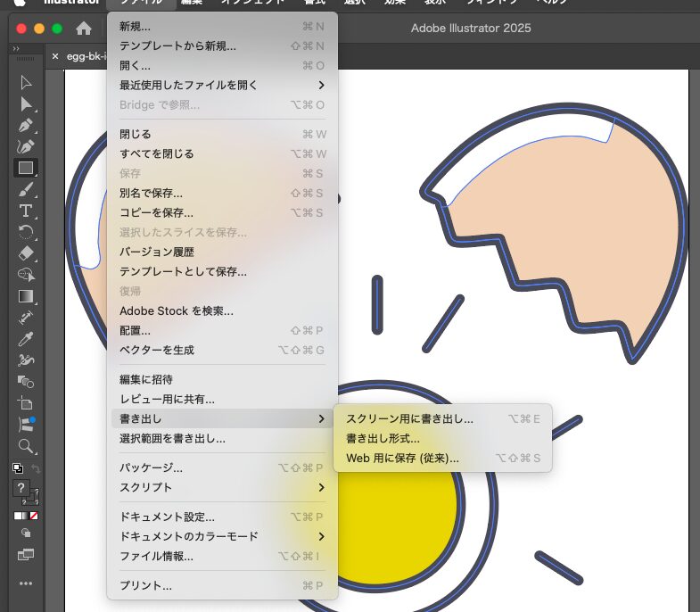The image size is (700, 612).
Task: Select the Eyedropper tool
Action: [x=26, y=339]
